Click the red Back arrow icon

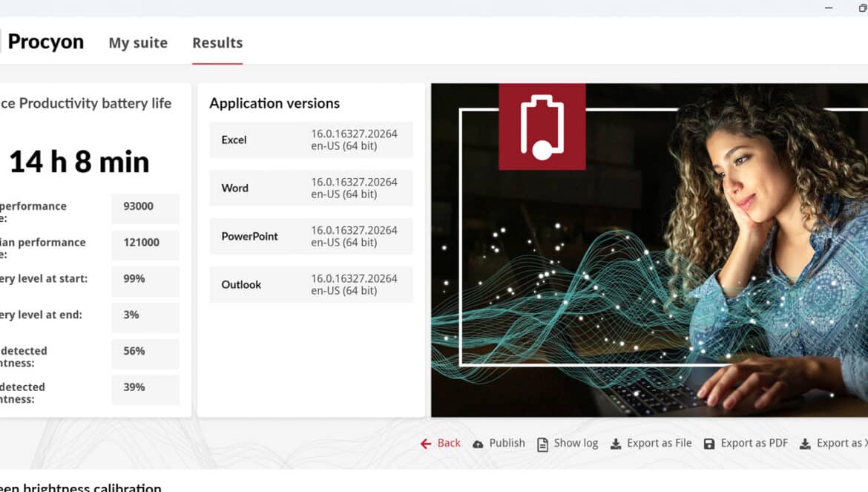pyautogui.click(x=426, y=444)
